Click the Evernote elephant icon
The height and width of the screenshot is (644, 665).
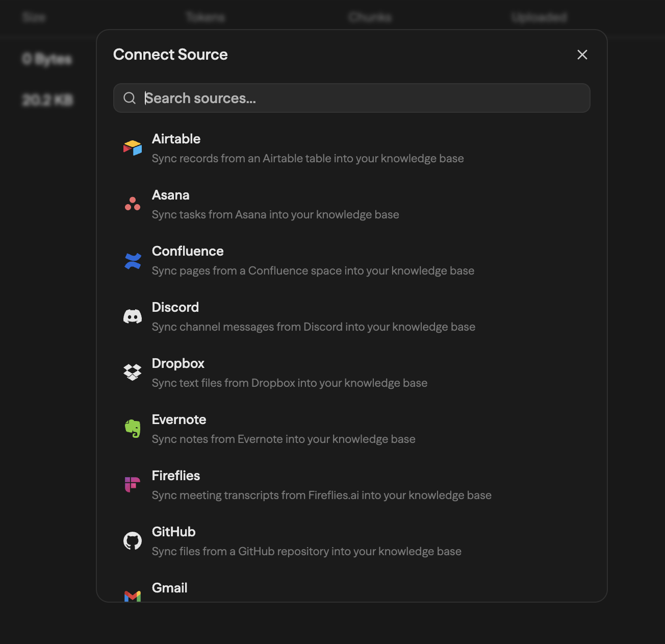(133, 429)
